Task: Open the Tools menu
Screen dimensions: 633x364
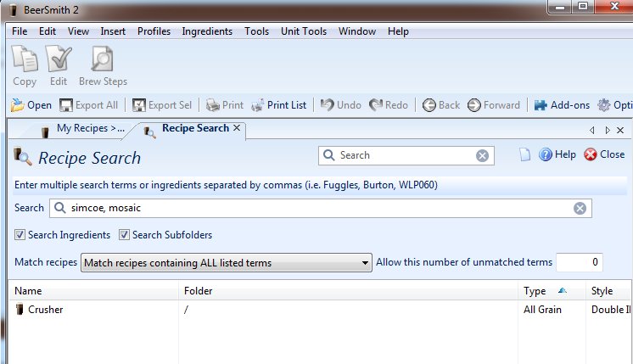Action: pyautogui.click(x=257, y=31)
